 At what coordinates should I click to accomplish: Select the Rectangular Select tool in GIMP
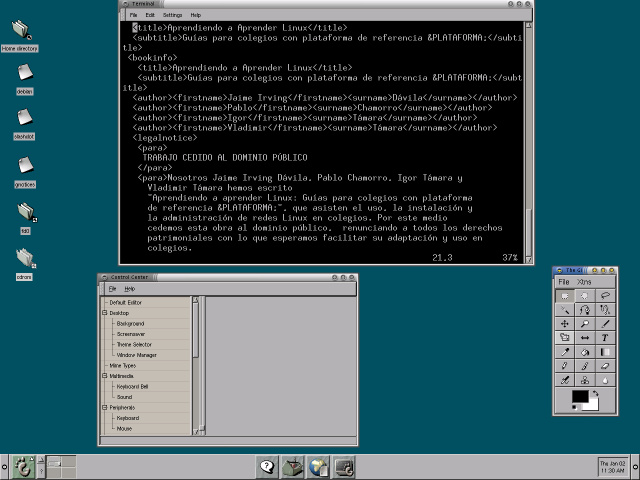(x=566, y=297)
